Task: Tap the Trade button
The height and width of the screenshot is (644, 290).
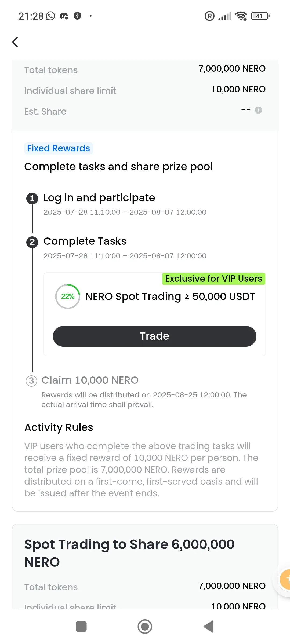Action: pyautogui.click(x=155, y=336)
